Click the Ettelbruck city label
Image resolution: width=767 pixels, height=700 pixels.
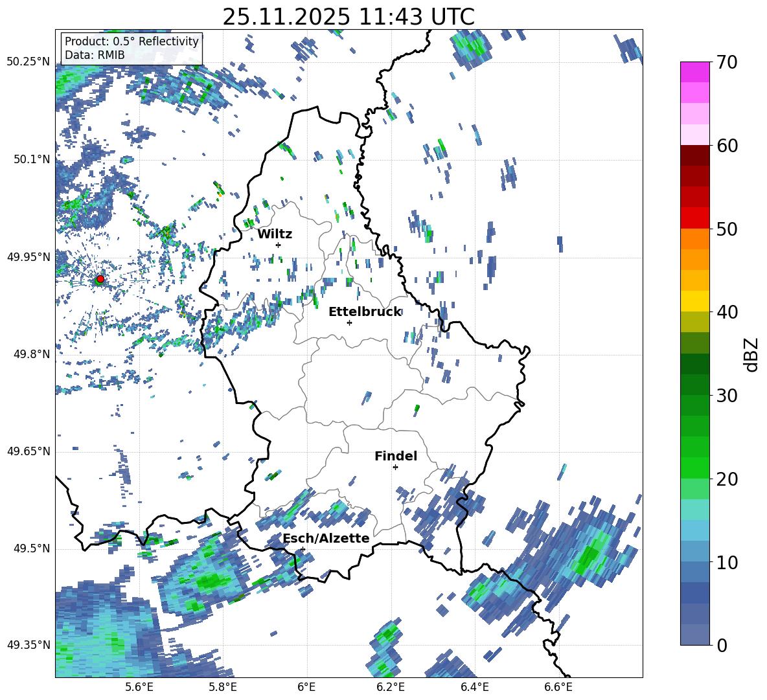[x=365, y=312]
